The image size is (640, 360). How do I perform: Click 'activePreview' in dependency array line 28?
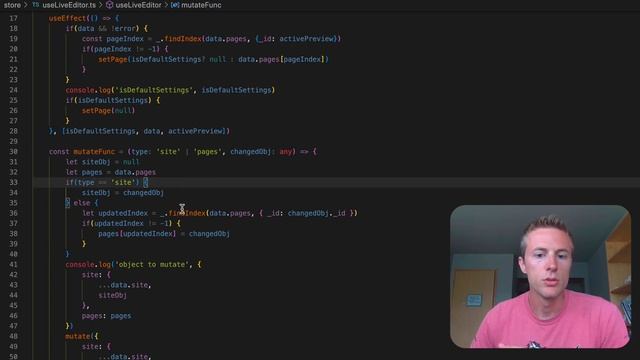click(196, 131)
